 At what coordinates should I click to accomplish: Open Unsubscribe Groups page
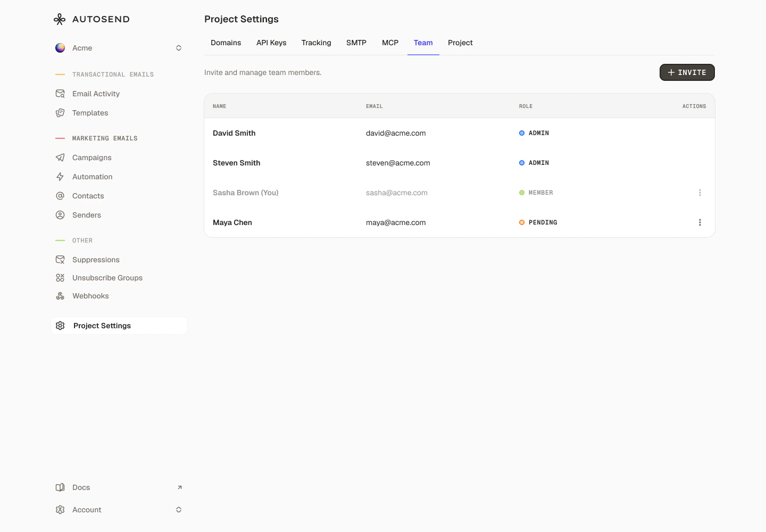[107, 278]
